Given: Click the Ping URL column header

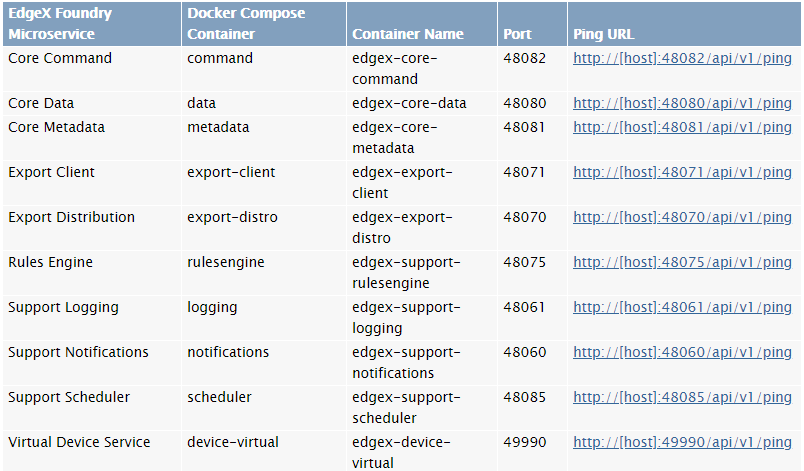Looking at the screenshot, I should coord(684,24).
